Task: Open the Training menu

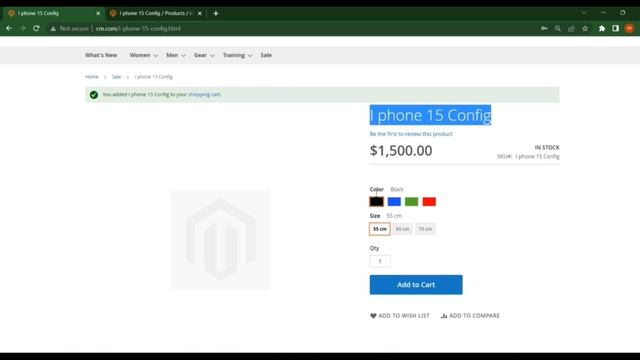Action: (x=233, y=55)
